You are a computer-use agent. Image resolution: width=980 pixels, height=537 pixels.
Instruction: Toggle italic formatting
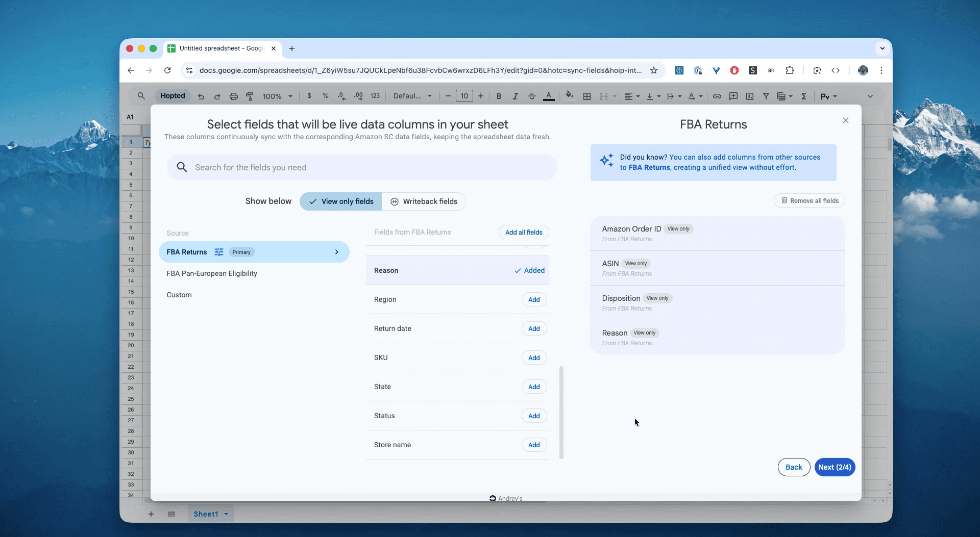(516, 96)
